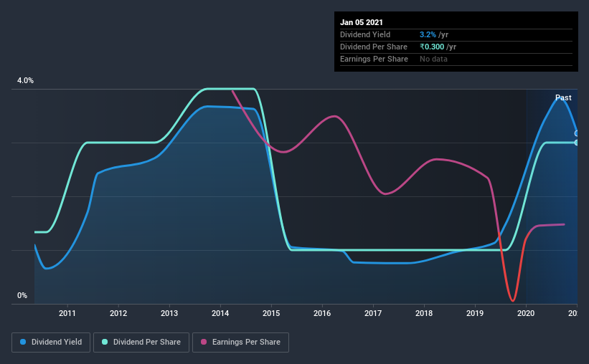The width and height of the screenshot is (589, 364).
Task: Select the 2017 x-axis label
Action: (x=373, y=313)
